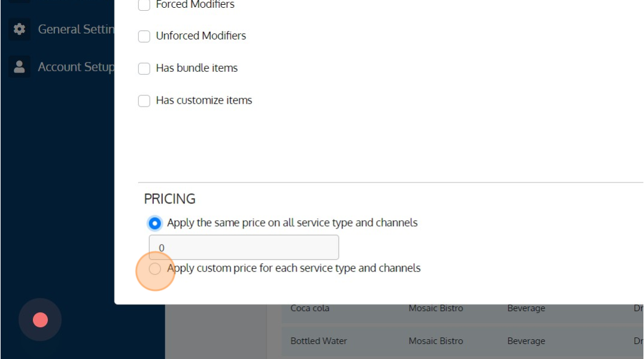The height and width of the screenshot is (359, 644).
Task: Click the Account Setup person icon
Action: click(x=19, y=66)
